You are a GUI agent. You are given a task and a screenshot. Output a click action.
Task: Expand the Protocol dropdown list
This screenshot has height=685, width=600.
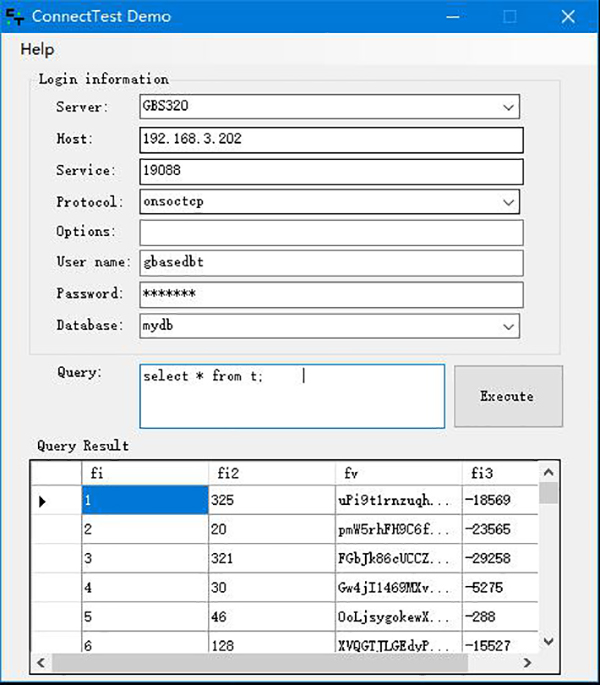(x=508, y=202)
